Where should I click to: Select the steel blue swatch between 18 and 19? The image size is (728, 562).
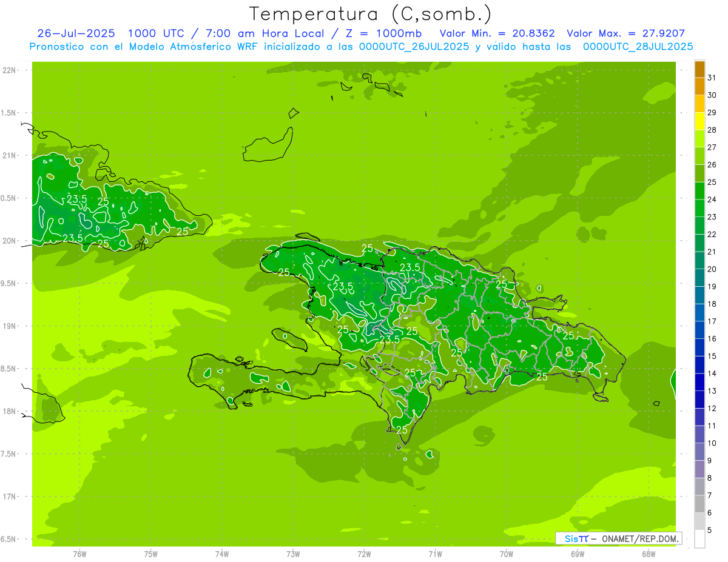pos(699,295)
